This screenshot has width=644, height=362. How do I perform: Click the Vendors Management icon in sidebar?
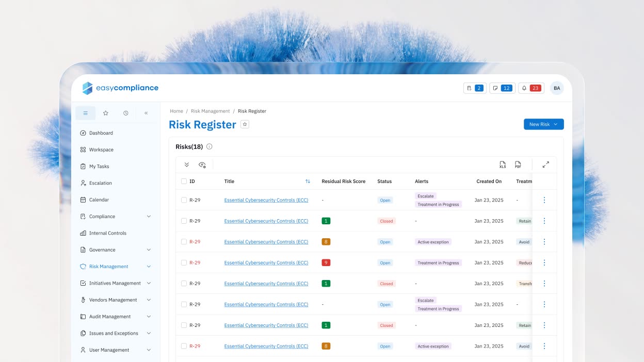(83, 300)
